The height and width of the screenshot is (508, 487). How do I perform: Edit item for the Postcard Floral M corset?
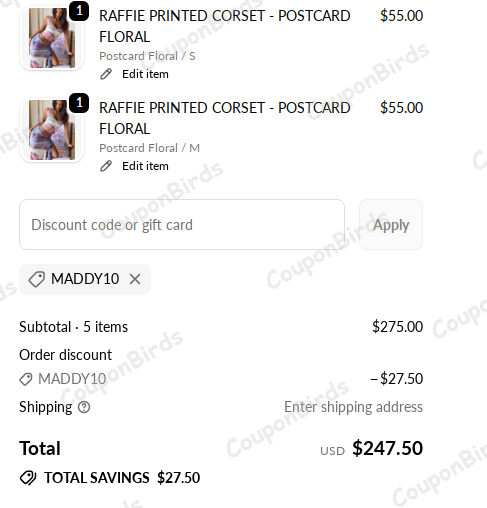click(145, 166)
